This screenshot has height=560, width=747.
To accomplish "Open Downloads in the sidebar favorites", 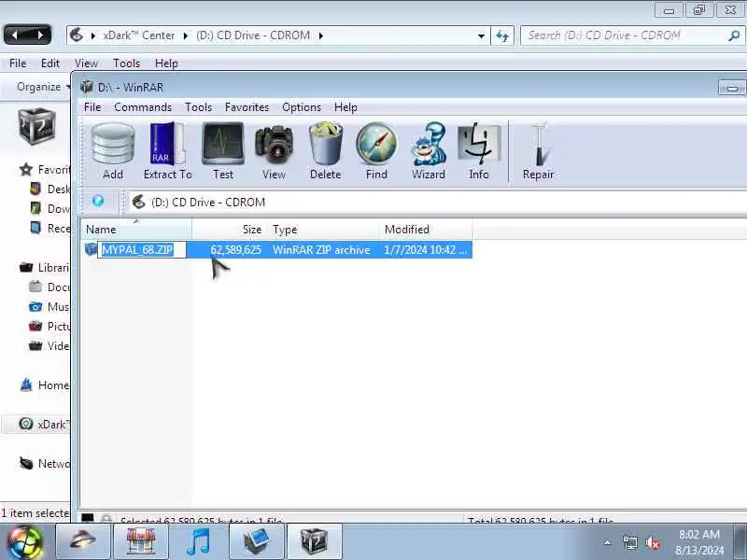I will pyautogui.click(x=50, y=208).
